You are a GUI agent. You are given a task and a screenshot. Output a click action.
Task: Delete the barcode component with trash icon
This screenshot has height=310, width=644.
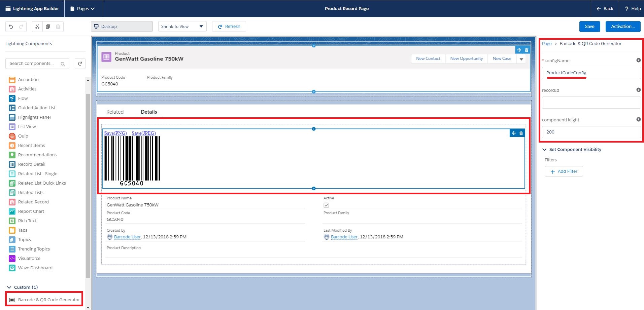pos(521,133)
